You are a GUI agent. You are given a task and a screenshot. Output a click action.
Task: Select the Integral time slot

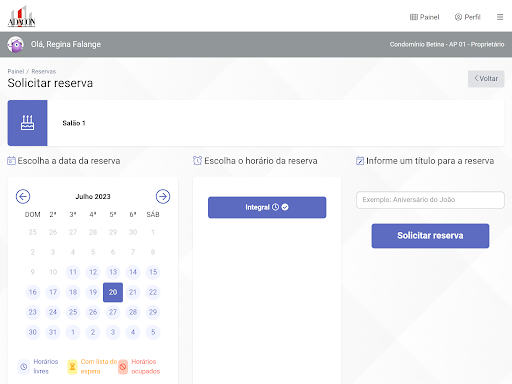267,207
